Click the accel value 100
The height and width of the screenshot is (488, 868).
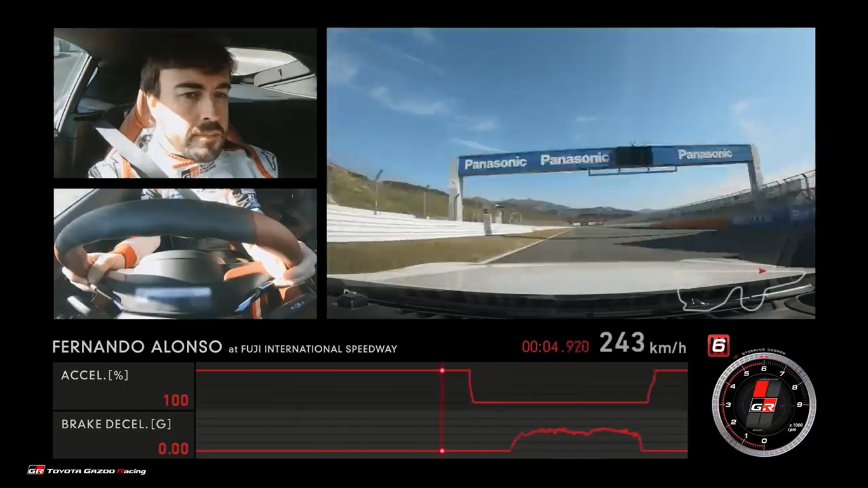(176, 400)
